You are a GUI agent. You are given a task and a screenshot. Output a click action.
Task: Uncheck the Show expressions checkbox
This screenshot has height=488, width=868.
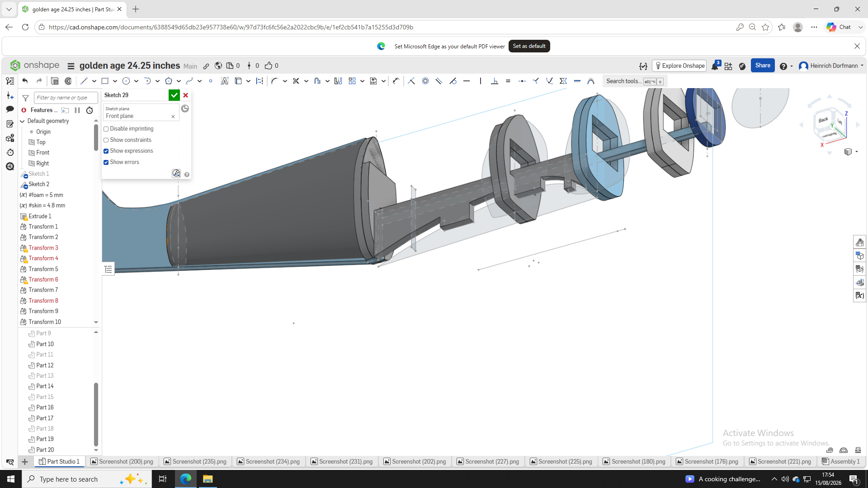pos(106,151)
